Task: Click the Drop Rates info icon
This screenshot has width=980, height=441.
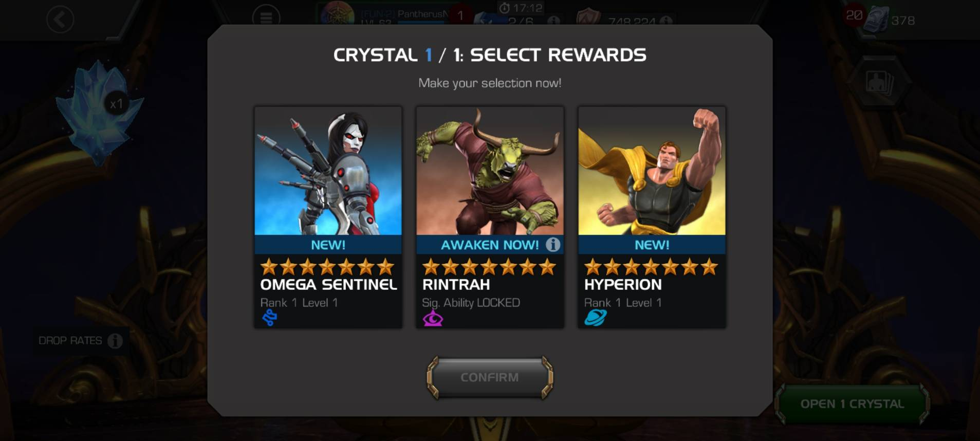Action: coord(115,341)
